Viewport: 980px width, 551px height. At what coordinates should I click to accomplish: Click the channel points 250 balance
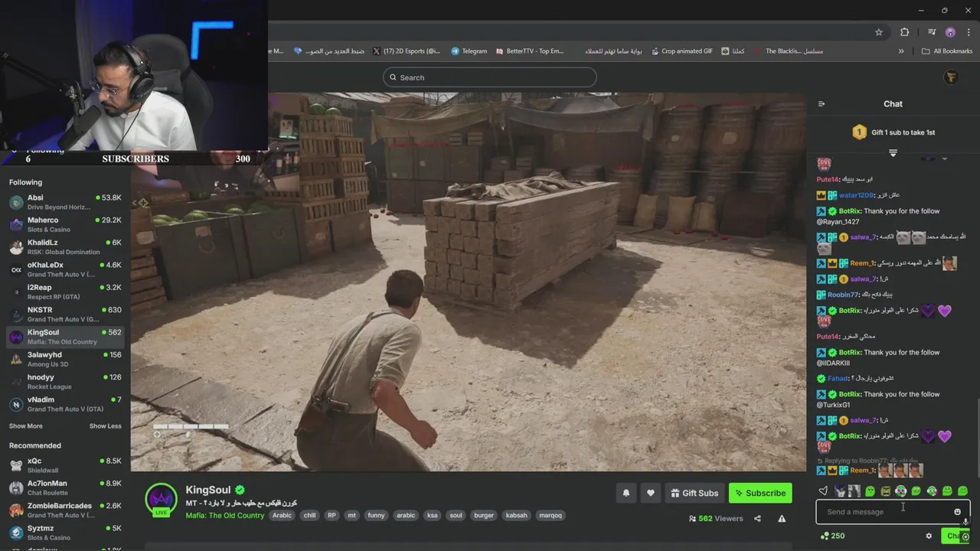832,536
